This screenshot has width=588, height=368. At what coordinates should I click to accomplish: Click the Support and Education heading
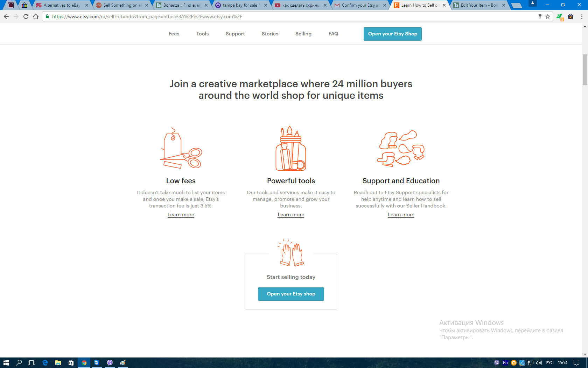(x=401, y=181)
